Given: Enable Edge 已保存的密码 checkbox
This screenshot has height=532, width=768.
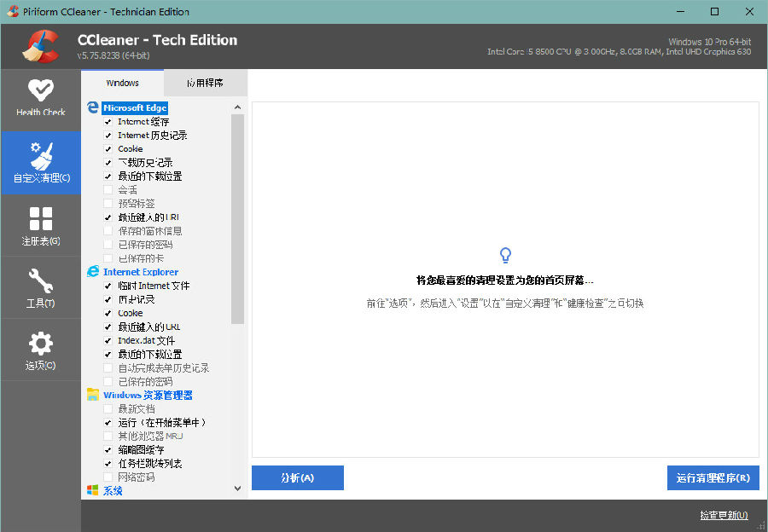Looking at the screenshot, I should pos(108,245).
